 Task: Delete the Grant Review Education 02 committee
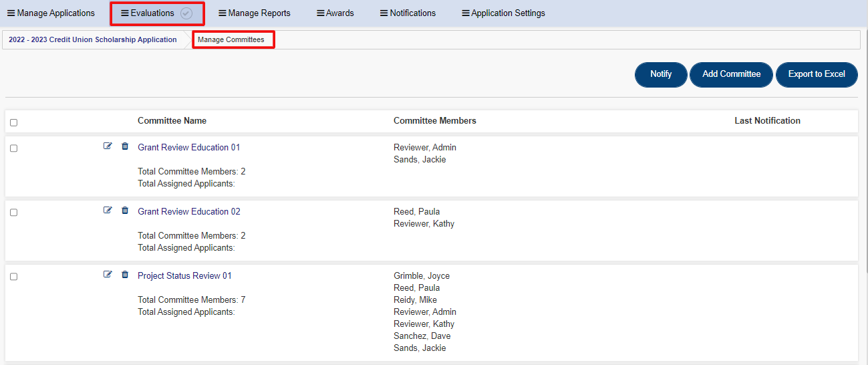(x=125, y=210)
